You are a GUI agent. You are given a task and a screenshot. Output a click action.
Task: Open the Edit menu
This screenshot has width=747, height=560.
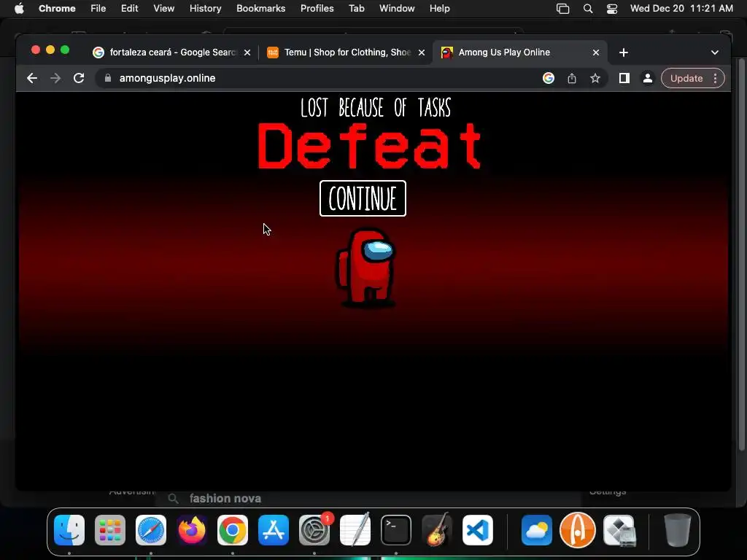(130, 9)
